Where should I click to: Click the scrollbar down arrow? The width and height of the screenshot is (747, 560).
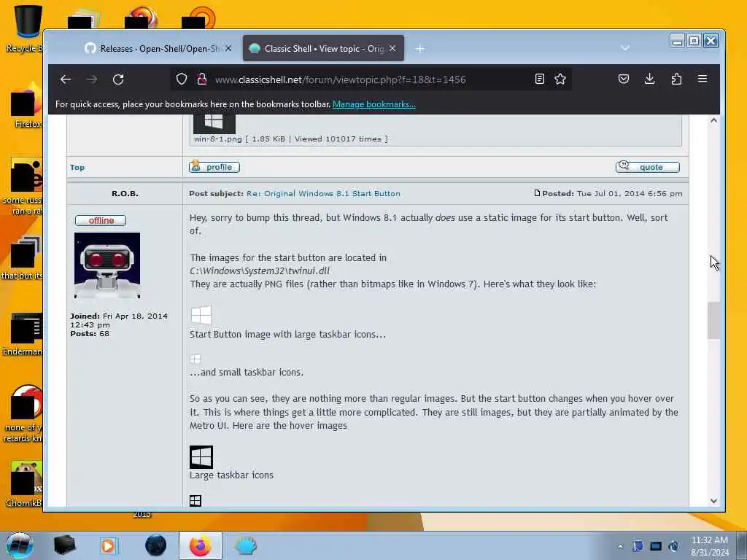(x=713, y=500)
